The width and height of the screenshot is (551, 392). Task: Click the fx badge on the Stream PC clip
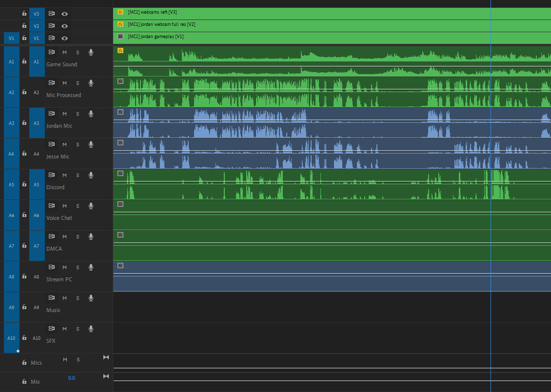(119, 266)
